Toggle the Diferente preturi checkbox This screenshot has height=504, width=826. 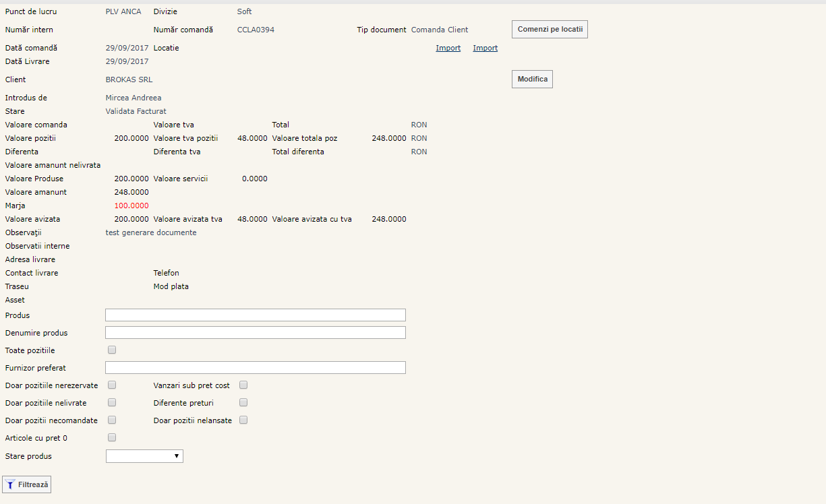tap(244, 402)
